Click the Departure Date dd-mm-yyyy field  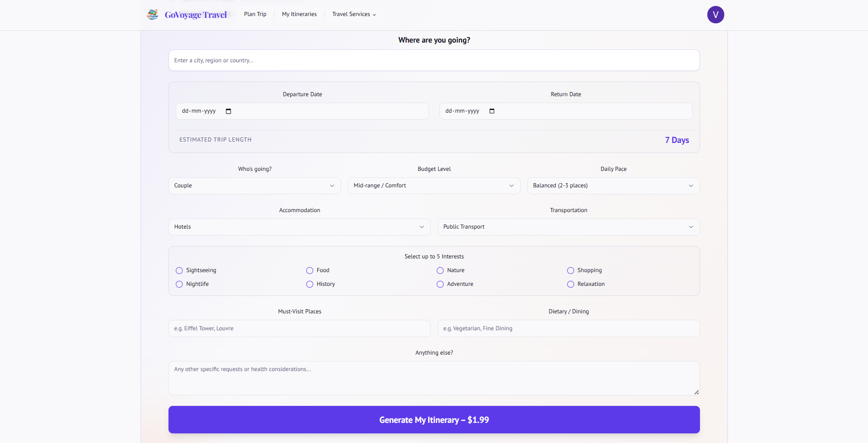coord(302,111)
